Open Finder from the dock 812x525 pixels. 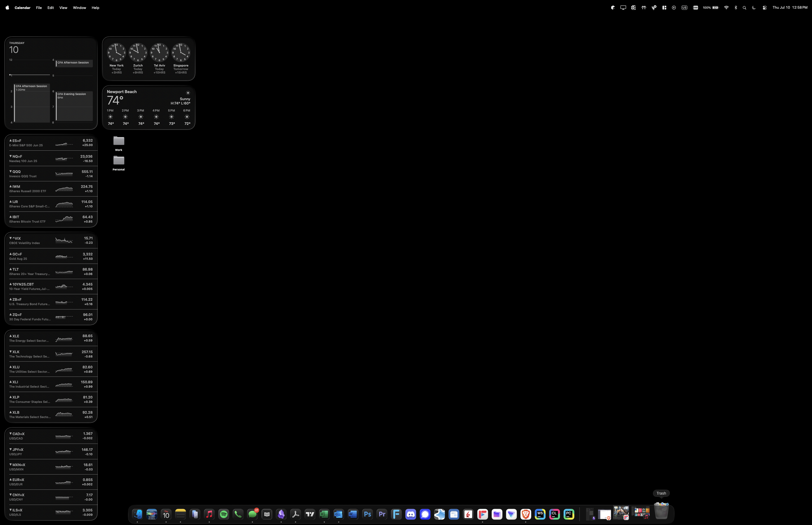coord(137,514)
